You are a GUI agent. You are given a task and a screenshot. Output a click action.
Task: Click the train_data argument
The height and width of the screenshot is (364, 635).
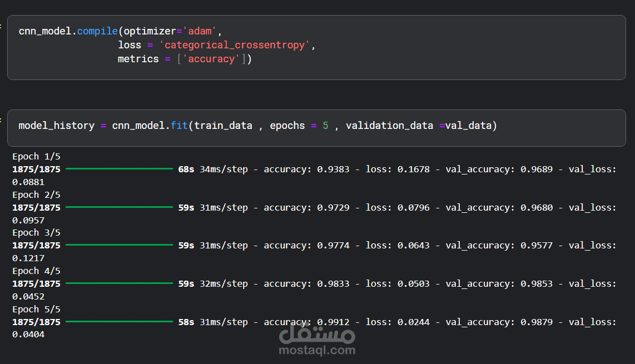(223, 126)
